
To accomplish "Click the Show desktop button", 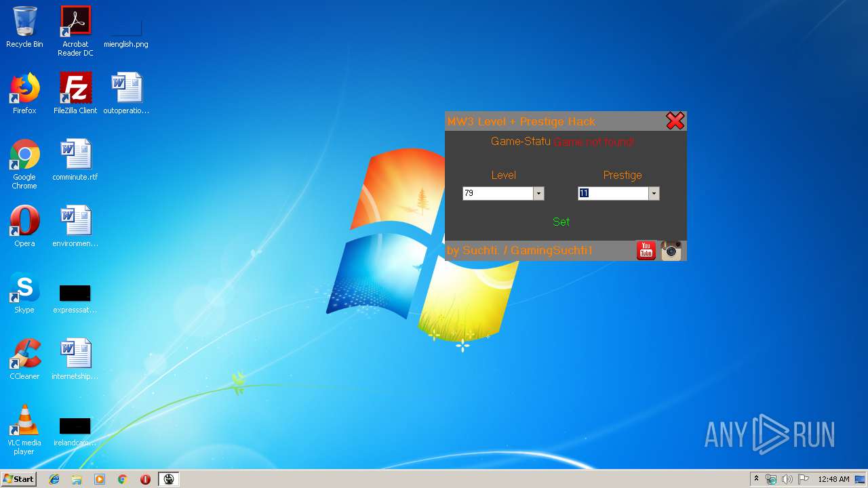I will [x=861, y=479].
